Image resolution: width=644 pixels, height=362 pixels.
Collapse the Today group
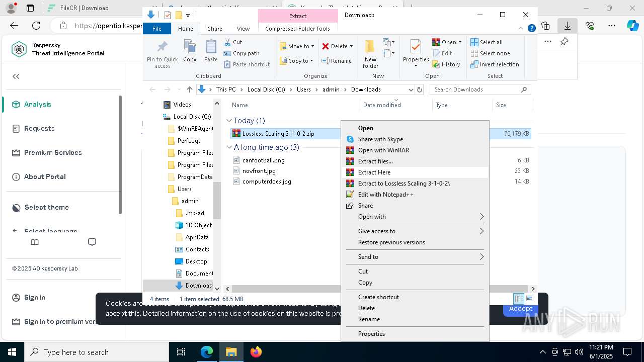(x=229, y=121)
